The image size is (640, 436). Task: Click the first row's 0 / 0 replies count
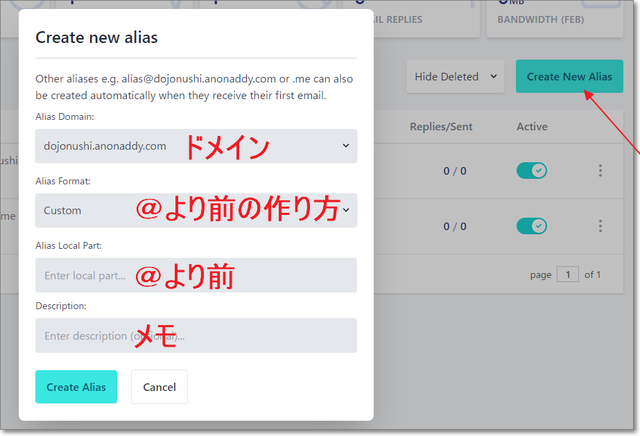[x=455, y=171]
